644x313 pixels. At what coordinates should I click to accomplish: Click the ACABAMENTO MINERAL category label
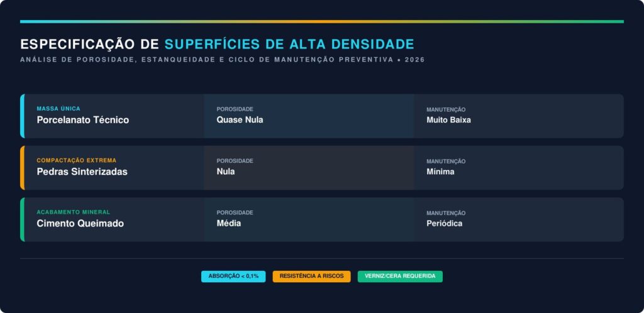pos(73,212)
